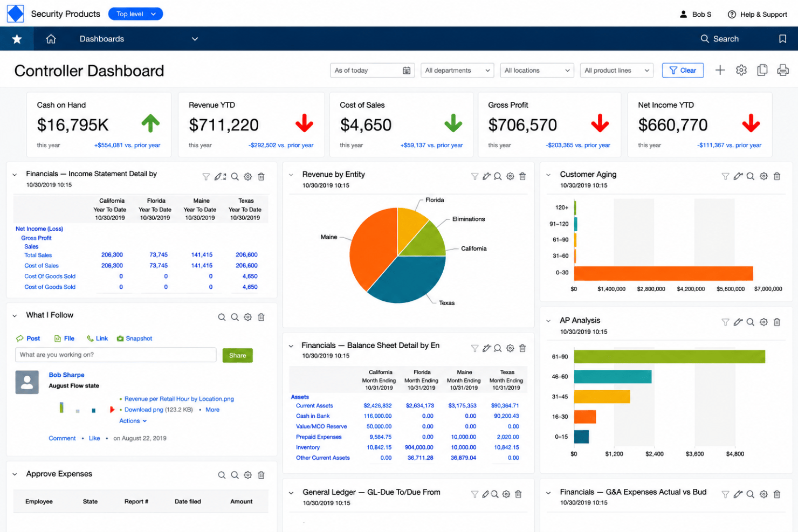Open the Top level entity dropdown
The width and height of the screenshot is (798, 532).
tap(135, 14)
